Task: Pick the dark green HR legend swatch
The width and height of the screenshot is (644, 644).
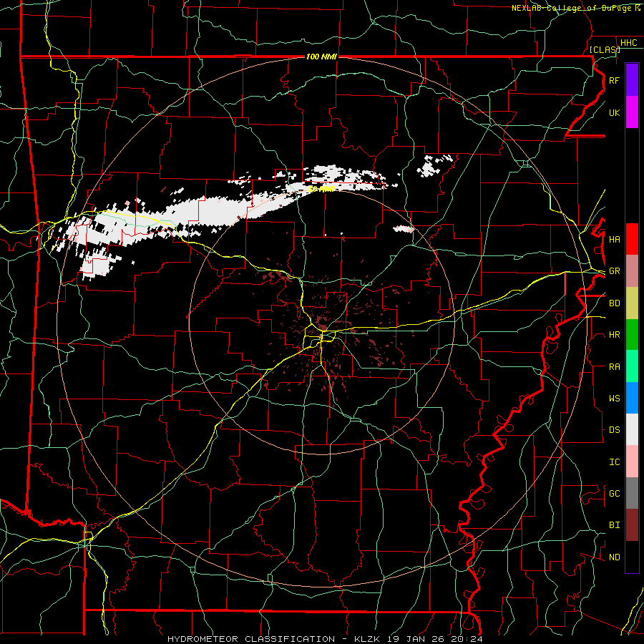Action: (632, 335)
